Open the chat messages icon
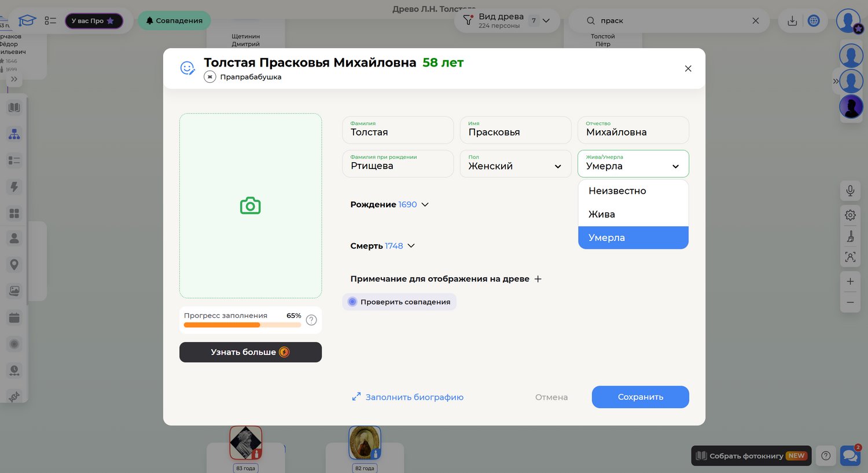Image resolution: width=868 pixels, height=473 pixels. [850, 456]
